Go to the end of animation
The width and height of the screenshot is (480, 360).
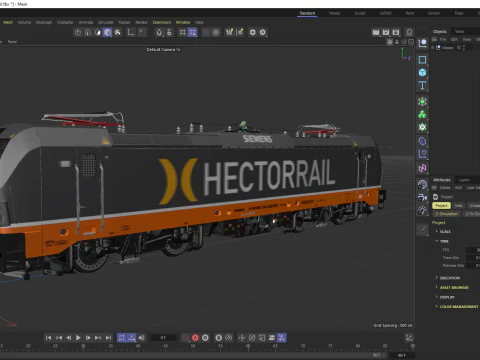click(108, 338)
